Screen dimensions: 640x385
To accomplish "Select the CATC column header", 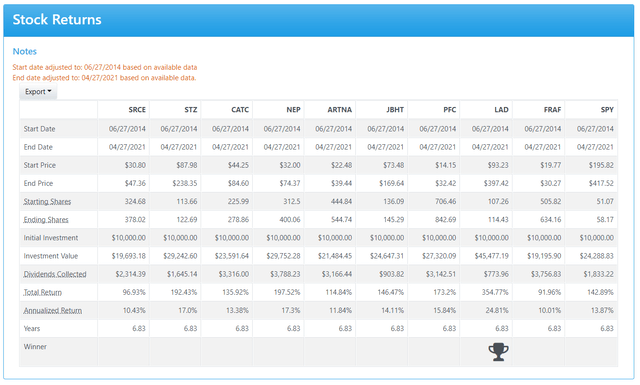I will point(240,109).
